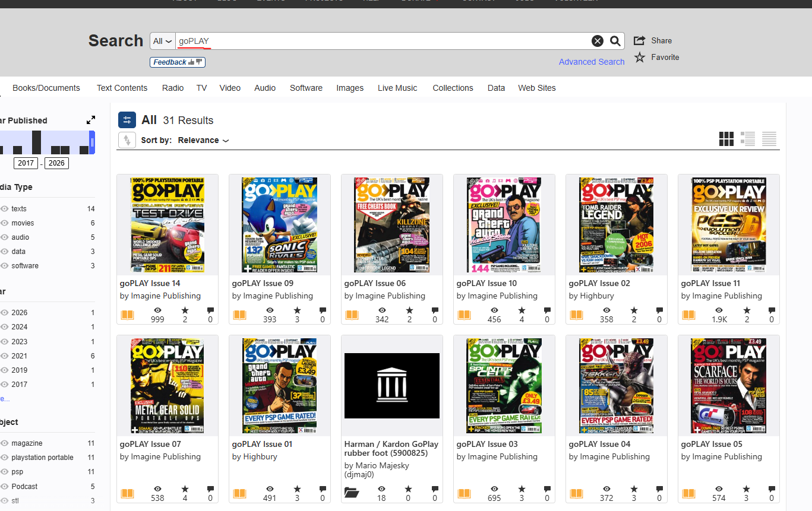Click the 2026 end year field
Viewport: 812px width, 511px height.
pos(57,163)
